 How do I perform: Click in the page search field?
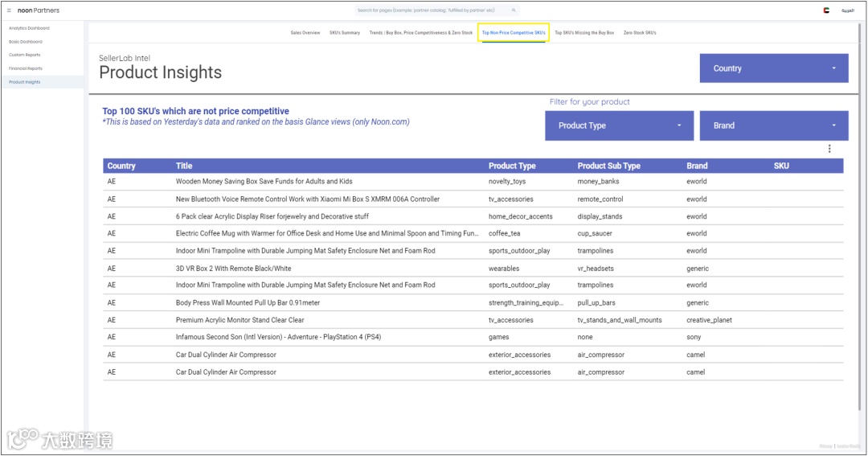coord(432,10)
